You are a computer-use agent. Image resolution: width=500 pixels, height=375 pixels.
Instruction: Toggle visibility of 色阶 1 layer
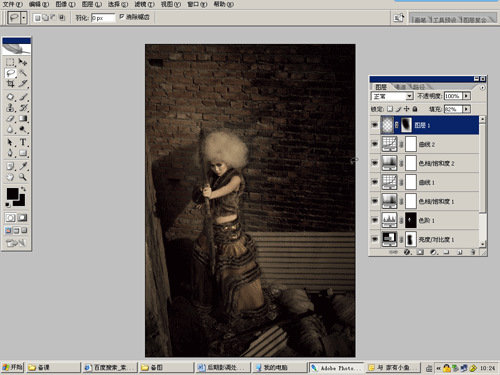click(375, 220)
